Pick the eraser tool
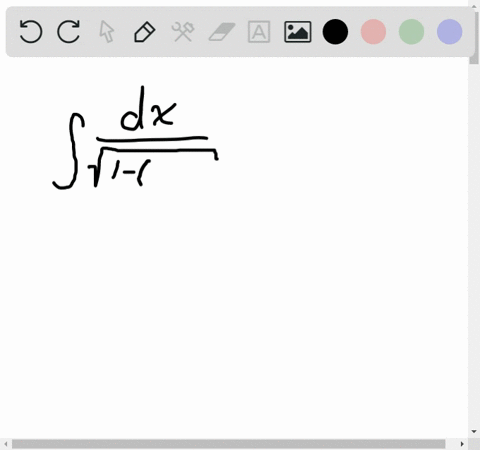 (x=221, y=32)
